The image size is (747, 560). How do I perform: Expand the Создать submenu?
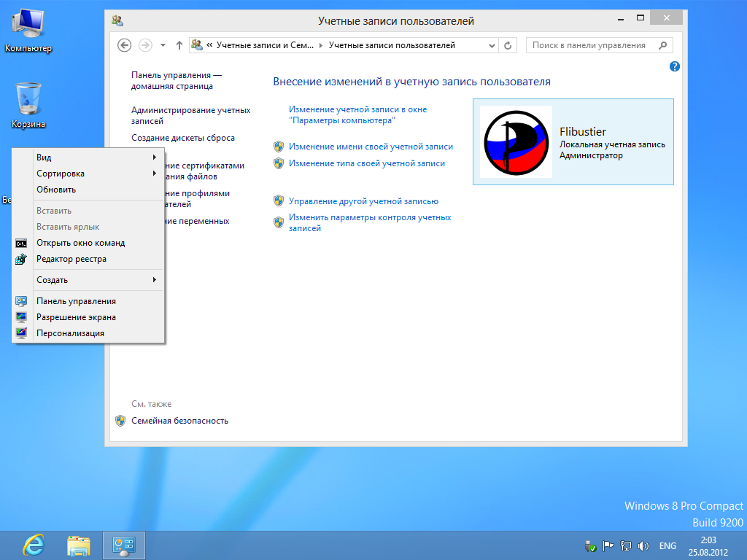click(95, 280)
